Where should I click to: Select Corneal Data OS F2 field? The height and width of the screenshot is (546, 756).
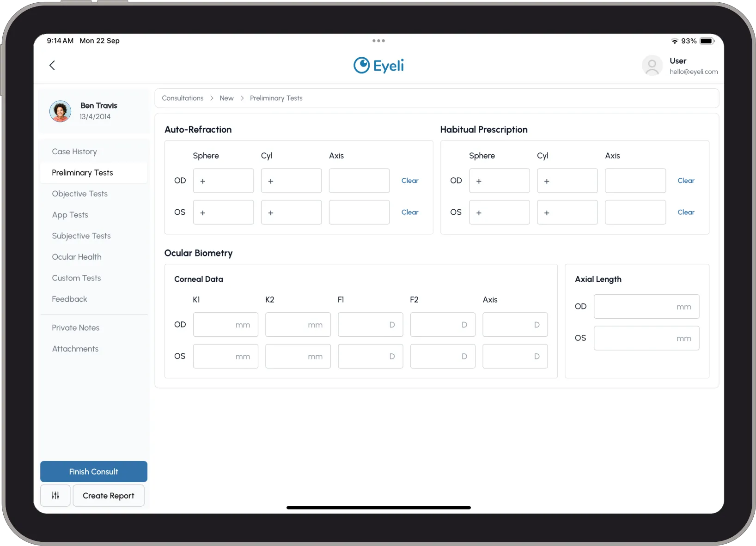443,356
